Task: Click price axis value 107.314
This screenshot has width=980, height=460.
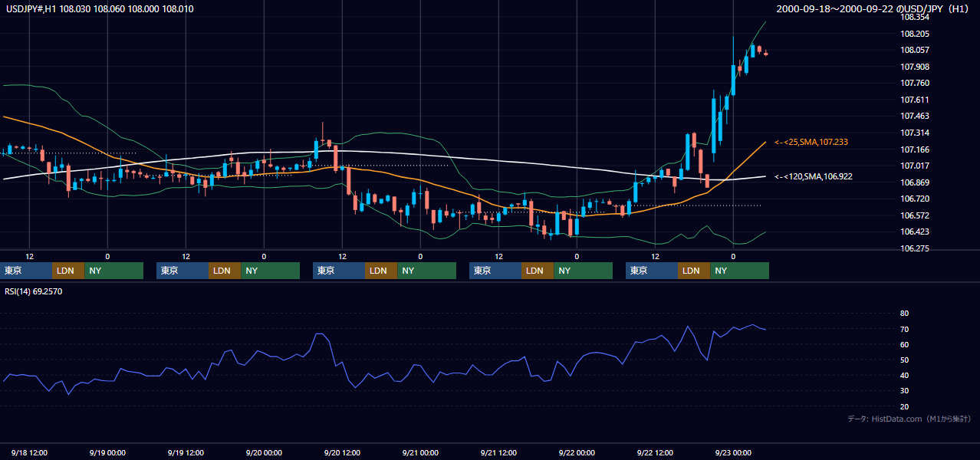Action: click(916, 133)
